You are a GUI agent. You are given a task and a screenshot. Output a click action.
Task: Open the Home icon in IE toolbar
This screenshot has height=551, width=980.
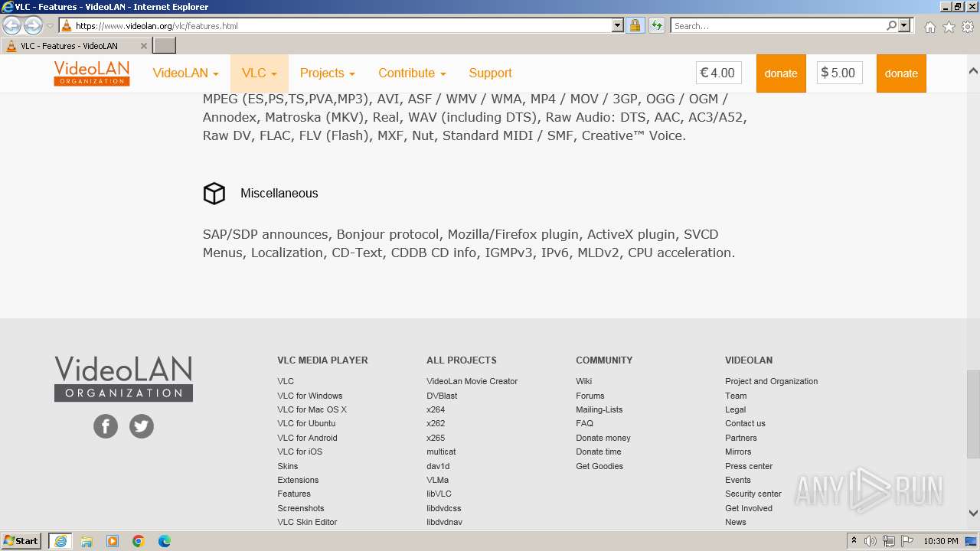(929, 27)
